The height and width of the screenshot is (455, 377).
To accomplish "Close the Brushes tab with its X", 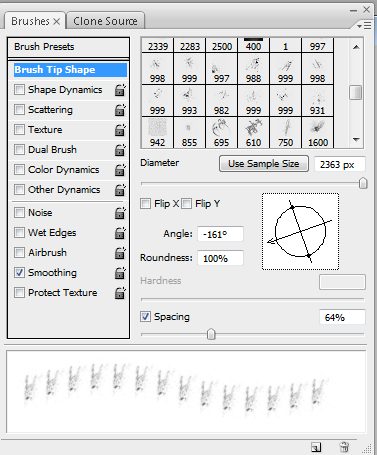I will (57, 22).
